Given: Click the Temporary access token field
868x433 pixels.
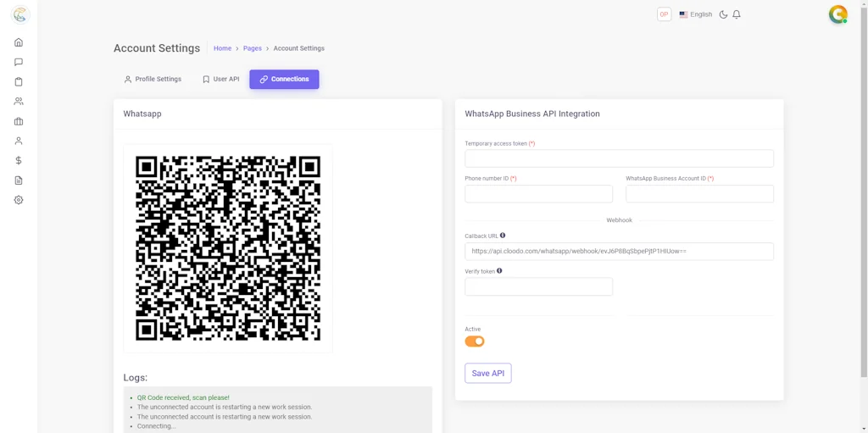Looking at the screenshot, I should pyautogui.click(x=619, y=158).
